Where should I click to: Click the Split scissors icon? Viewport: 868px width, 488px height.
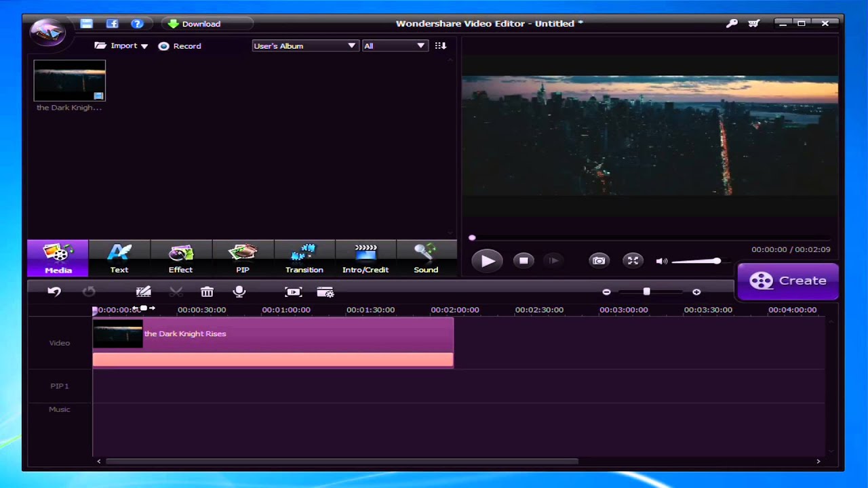pos(176,291)
